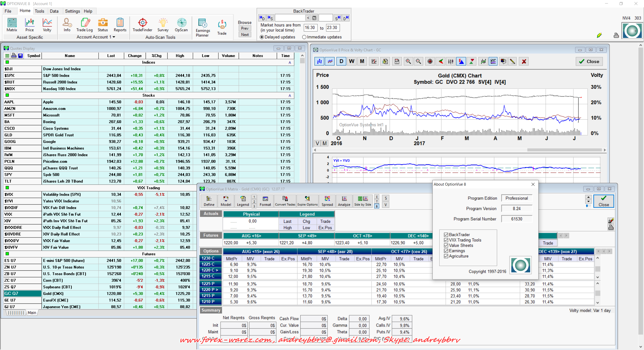Toggle the Agriculture checkbox

(446, 256)
